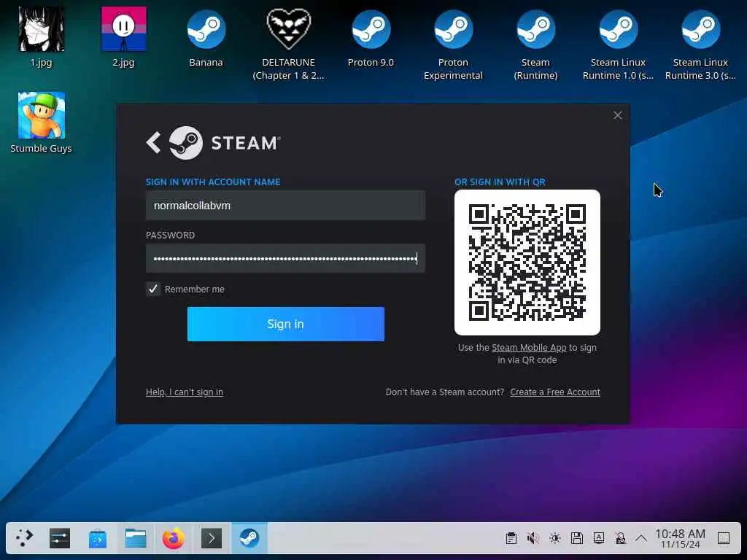
Task: Open the brightness tray icon
Action: pos(555,538)
